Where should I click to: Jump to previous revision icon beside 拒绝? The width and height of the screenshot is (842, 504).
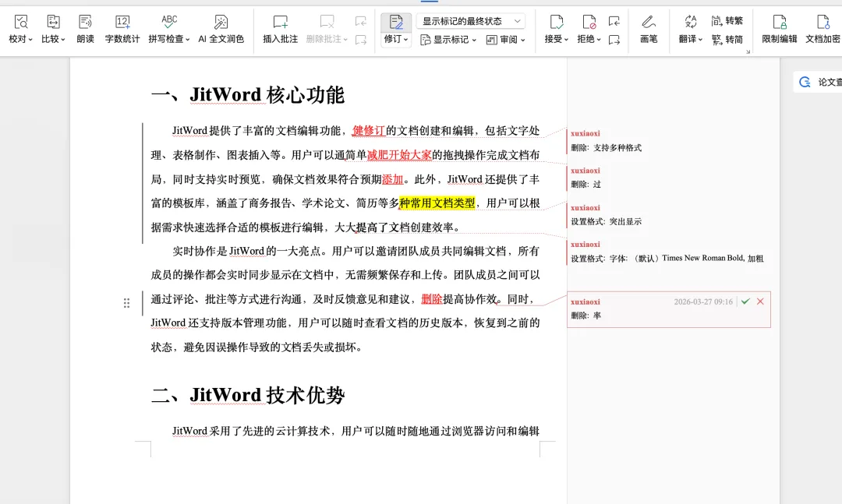(614, 22)
